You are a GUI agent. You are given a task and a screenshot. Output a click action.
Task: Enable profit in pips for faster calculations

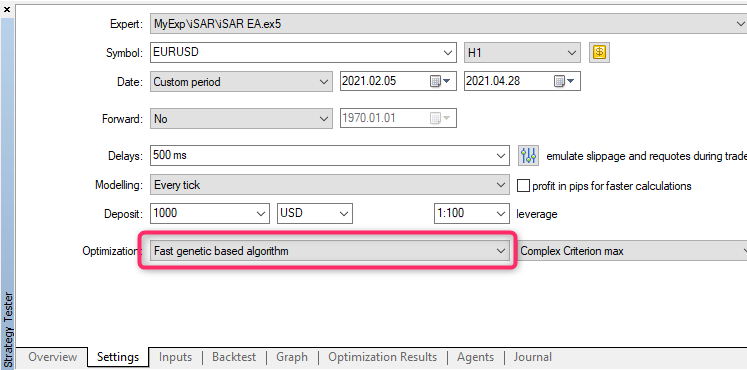pyautogui.click(x=523, y=186)
